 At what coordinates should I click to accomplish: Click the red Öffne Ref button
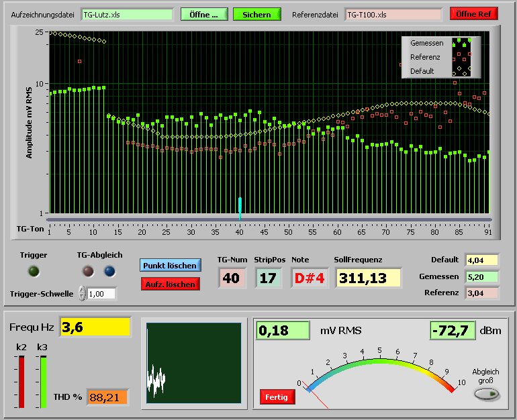pyautogui.click(x=474, y=14)
